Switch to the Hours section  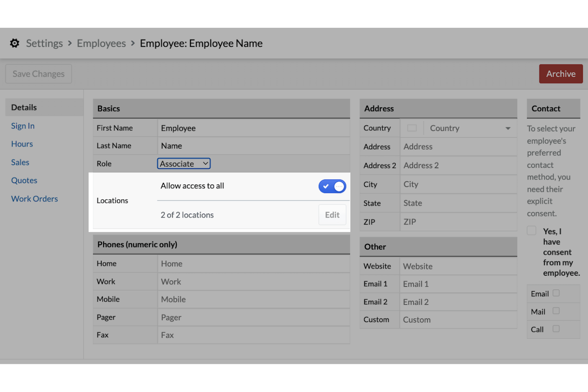pyautogui.click(x=22, y=144)
